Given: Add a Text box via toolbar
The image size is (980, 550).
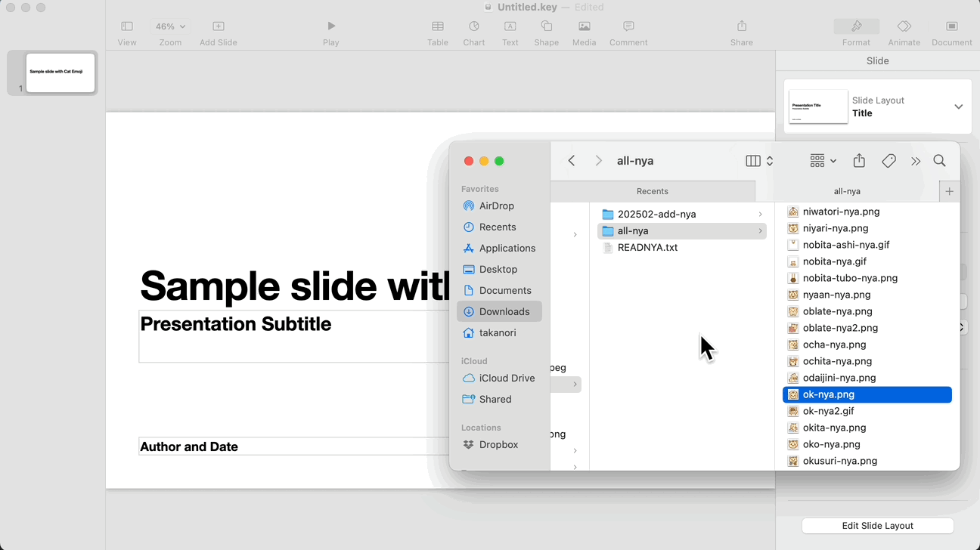Looking at the screenshot, I should coord(510,26).
